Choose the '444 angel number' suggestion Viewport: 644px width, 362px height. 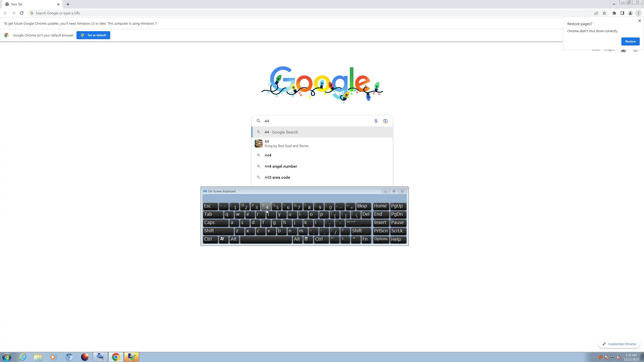pos(281,166)
